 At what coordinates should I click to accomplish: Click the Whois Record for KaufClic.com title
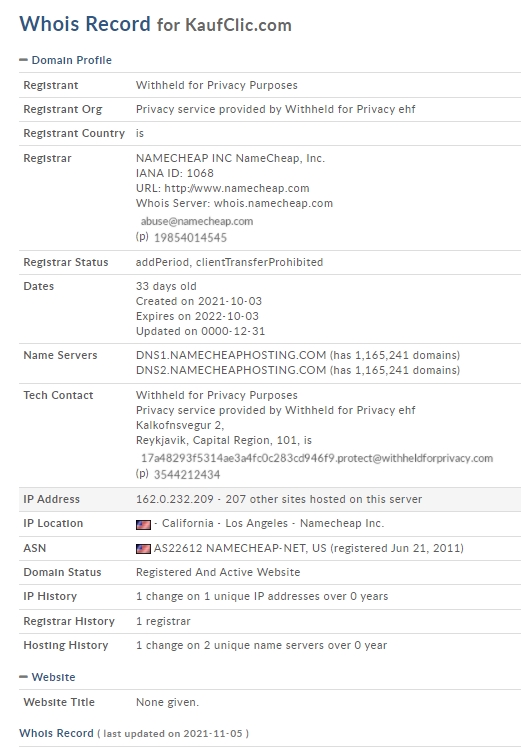155,24
